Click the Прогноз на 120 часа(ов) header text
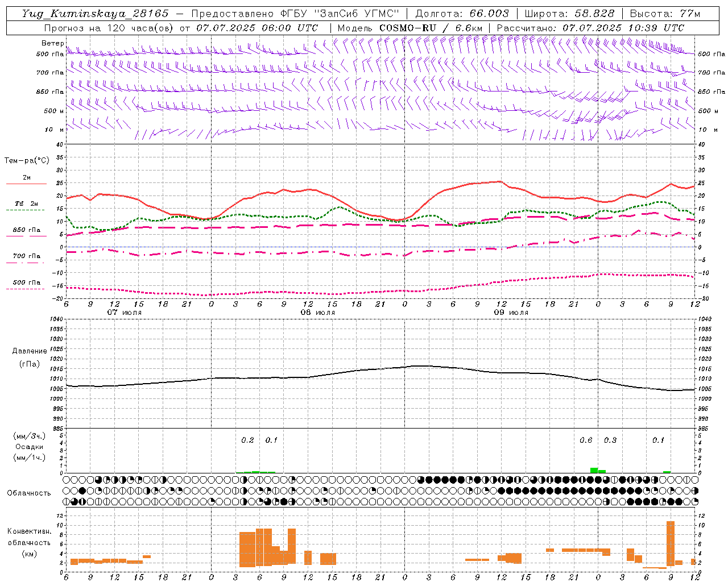 109,28
